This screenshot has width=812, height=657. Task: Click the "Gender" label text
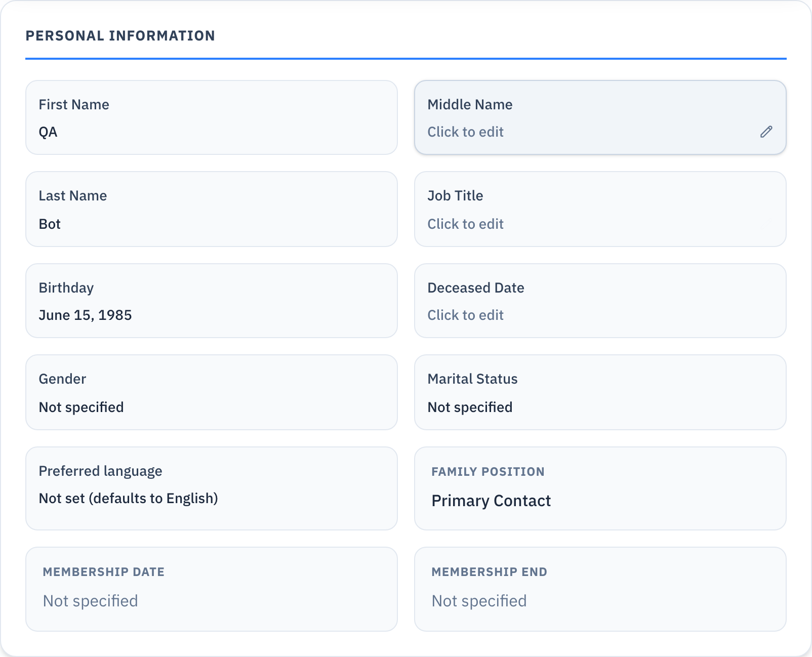(62, 379)
